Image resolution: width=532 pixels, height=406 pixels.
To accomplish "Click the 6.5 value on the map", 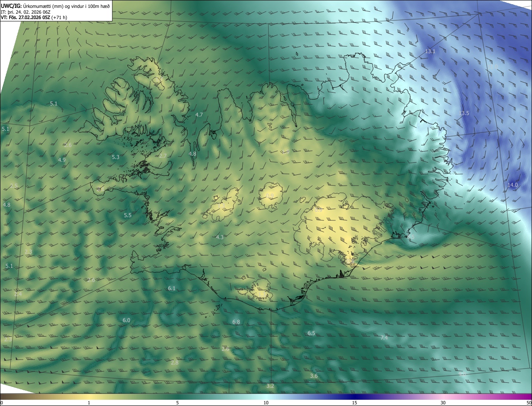I will [311, 333].
